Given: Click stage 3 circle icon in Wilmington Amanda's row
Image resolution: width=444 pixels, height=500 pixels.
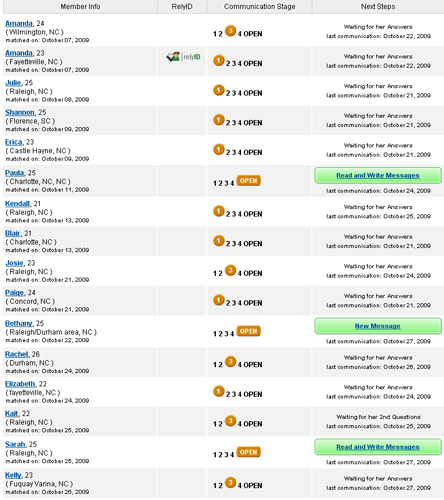Looking at the screenshot, I should 230,31.
